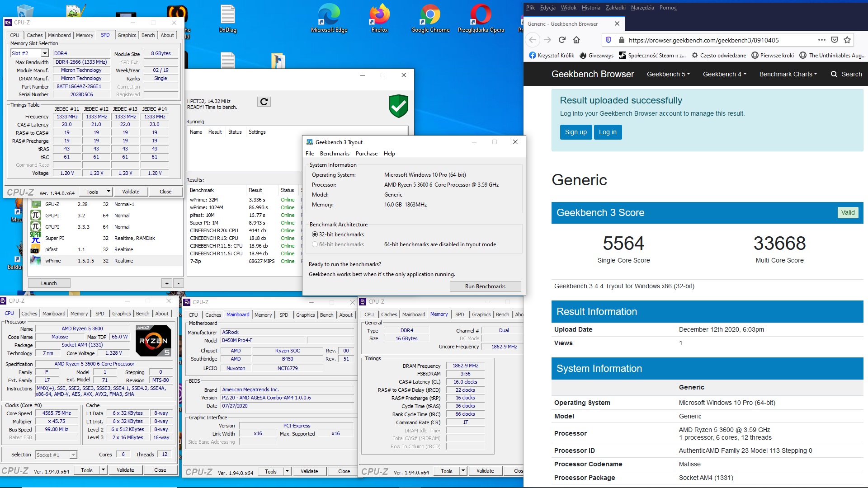Click the Part Number field 8ATF1G64AZ-2G6E1
This screenshot has width=868, height=488.
[81, 86]
